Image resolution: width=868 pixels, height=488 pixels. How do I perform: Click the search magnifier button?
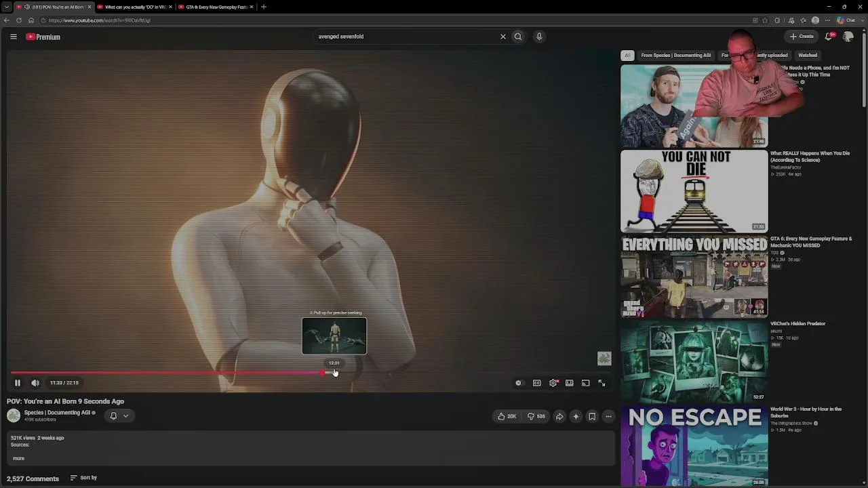click(518, 37)
